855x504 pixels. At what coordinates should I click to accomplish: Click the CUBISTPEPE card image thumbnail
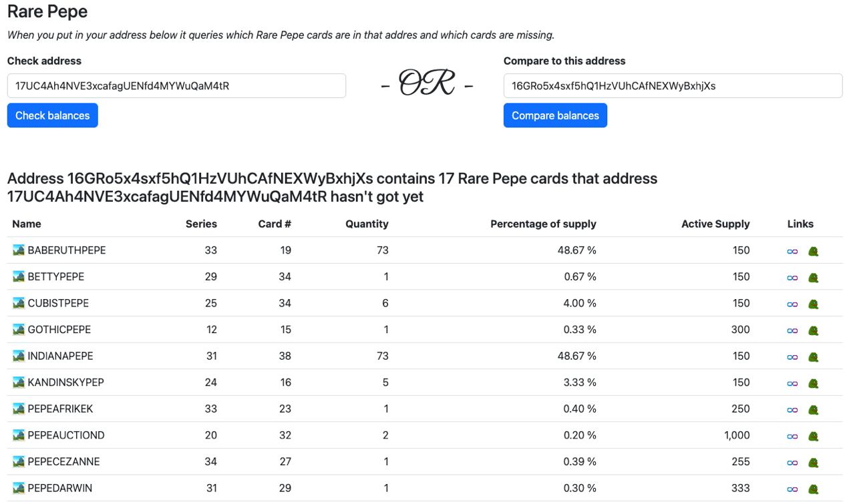[19, 303]
